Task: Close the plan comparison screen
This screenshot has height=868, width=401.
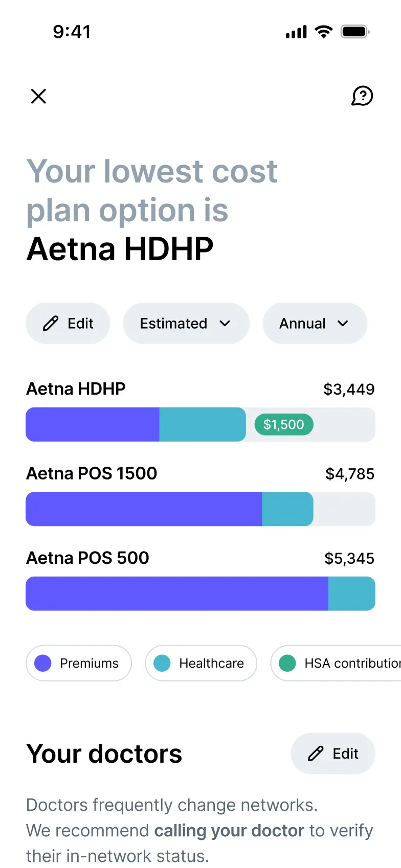Action: pyautogui.click(x=38, y=96)
